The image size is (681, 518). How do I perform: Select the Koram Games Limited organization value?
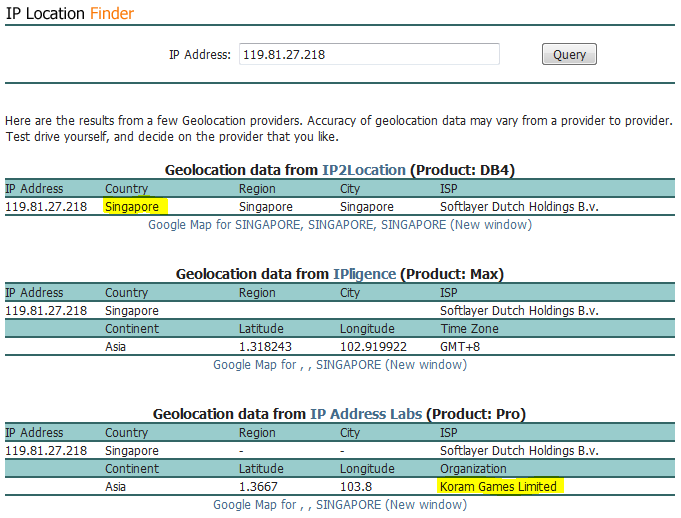click(x=498, y=487)
